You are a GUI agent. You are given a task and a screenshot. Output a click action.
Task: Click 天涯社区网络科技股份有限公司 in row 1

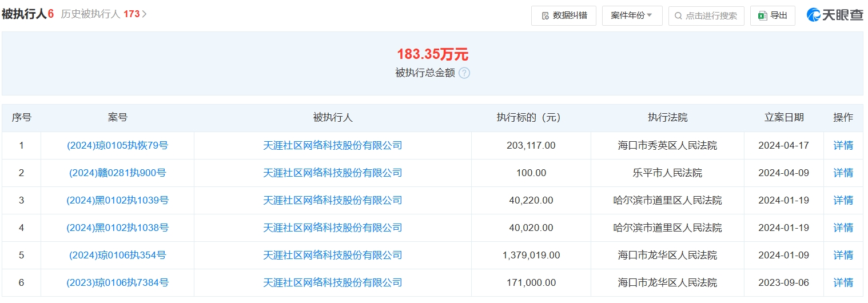(333, 146)
